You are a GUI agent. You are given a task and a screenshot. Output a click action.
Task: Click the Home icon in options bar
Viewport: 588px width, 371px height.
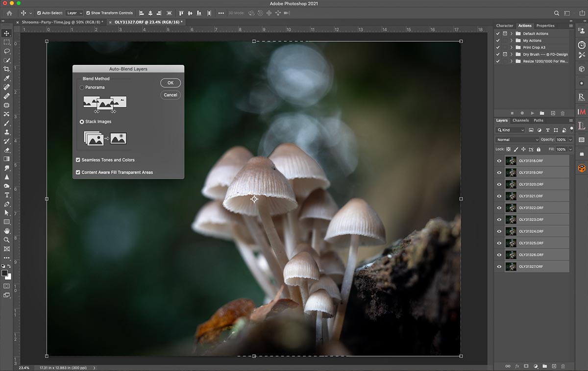pos(9,13)
